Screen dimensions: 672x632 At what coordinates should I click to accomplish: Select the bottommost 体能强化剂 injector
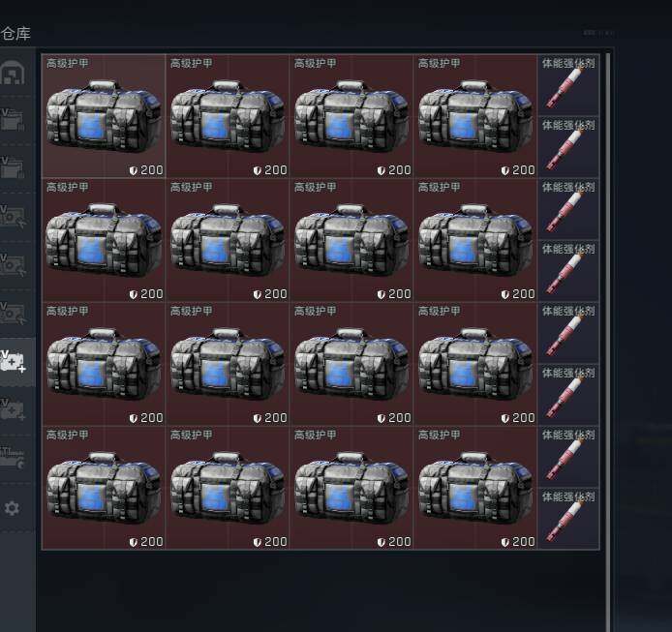pyautogui.click(x=568, y=519)
